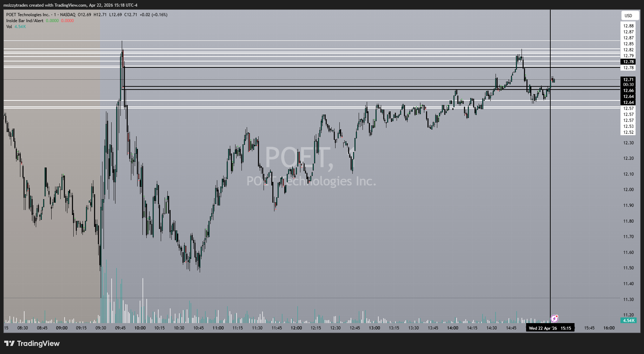Viewport: 644px width, 354px height.
Task: Click the L12.69 low value in the legend
Action: [115, 15]
